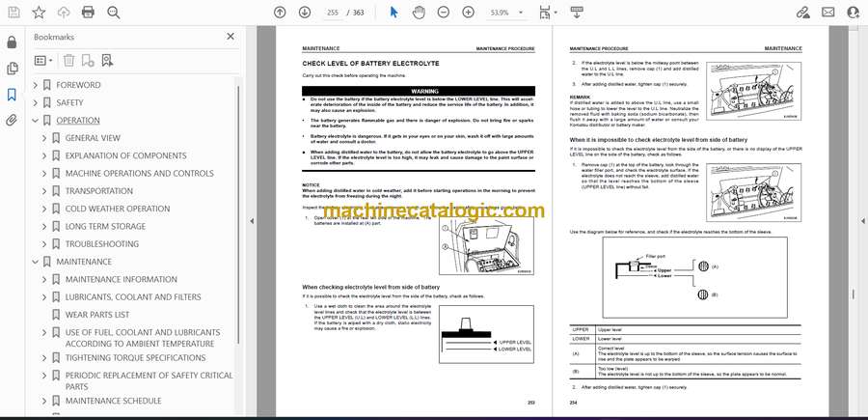Show page thumbnails panel
The width and height of the screenshot is (868, 420).
12,69
